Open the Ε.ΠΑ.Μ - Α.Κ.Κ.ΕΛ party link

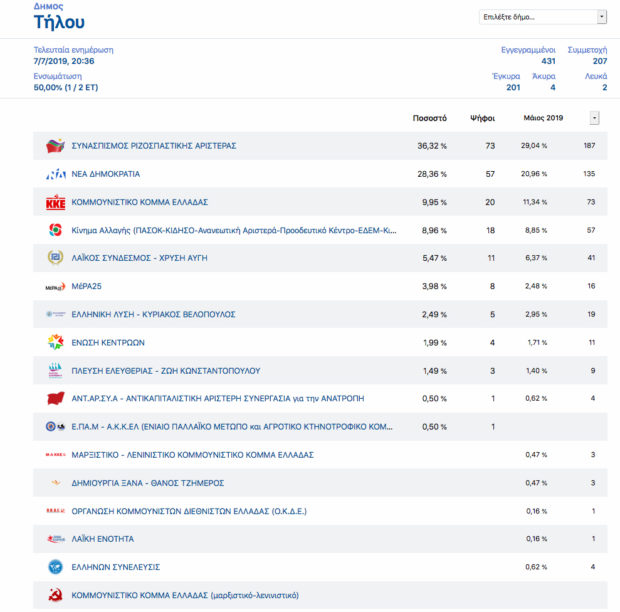(x=232, y=427)
